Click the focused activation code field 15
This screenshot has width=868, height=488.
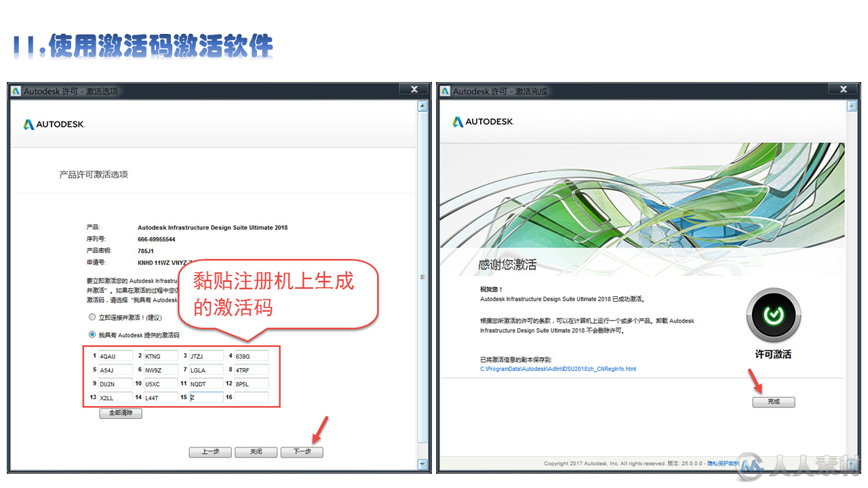(x=206, y=398)
